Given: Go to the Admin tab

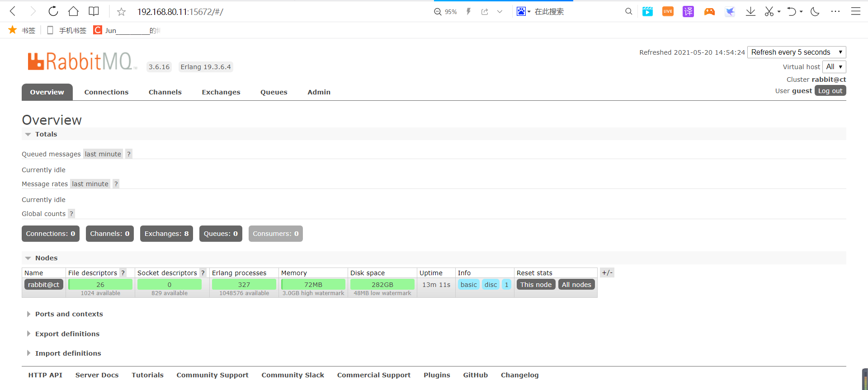Looking at the screenshot, I should coord(319,92).
